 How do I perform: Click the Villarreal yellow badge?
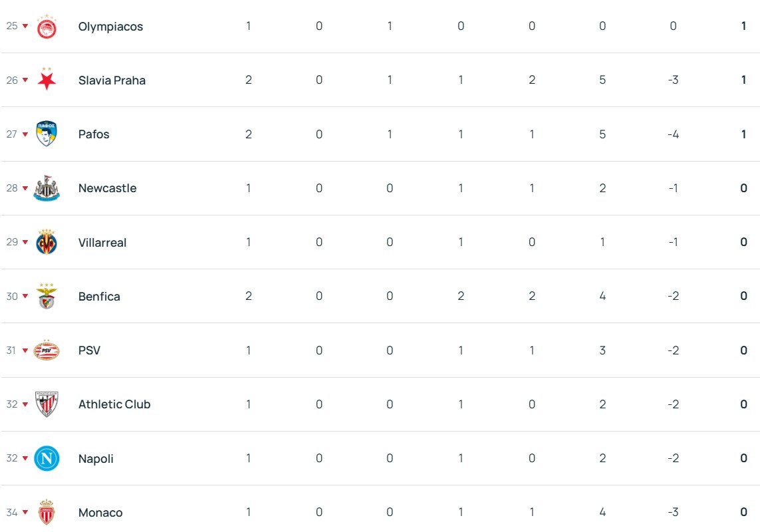click(47, 242)
